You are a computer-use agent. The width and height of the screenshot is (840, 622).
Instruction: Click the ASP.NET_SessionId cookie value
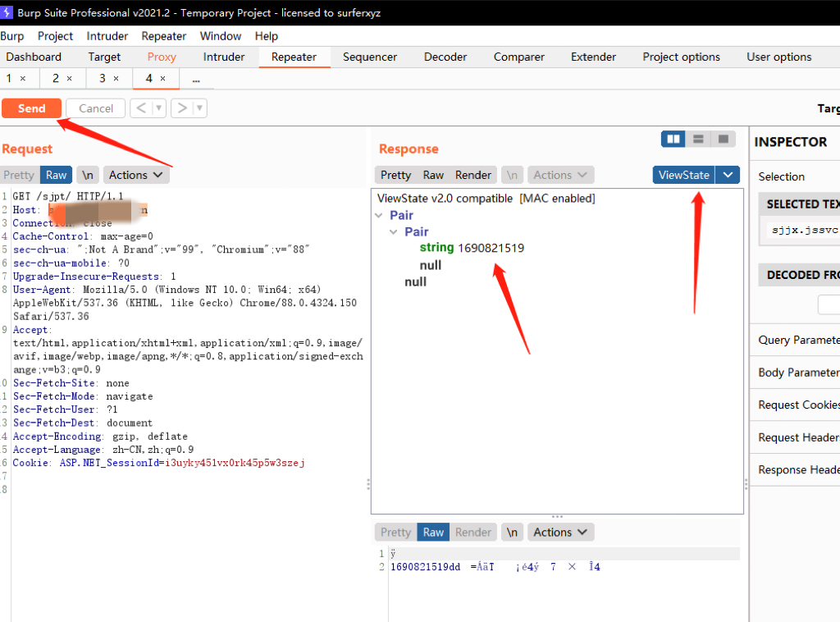[x=235, y=463]
